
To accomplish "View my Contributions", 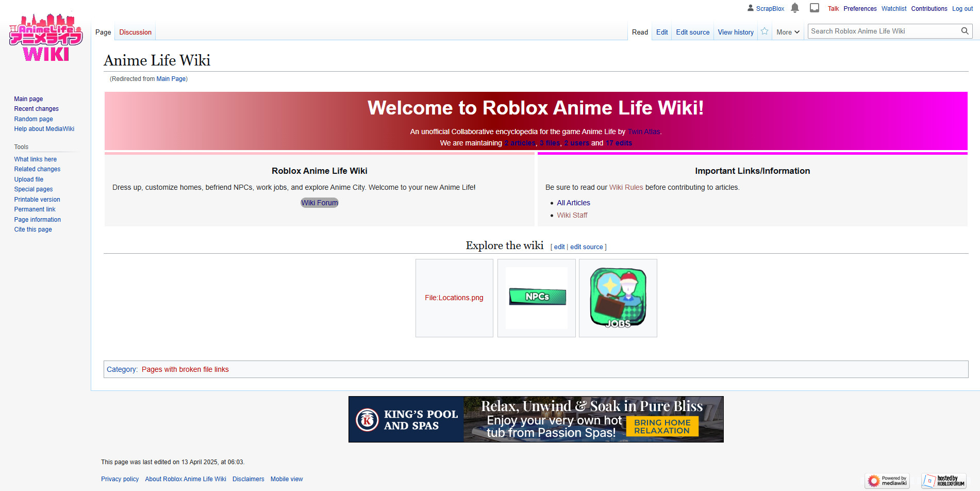I will click(929, 9).
